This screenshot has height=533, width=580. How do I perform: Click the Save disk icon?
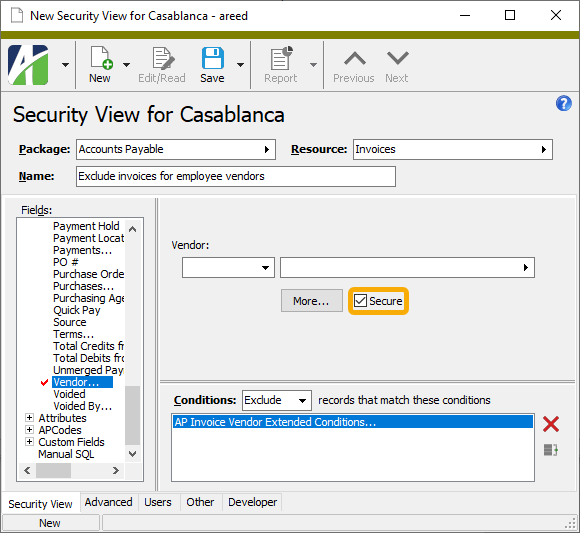click(x=212, y=58)
